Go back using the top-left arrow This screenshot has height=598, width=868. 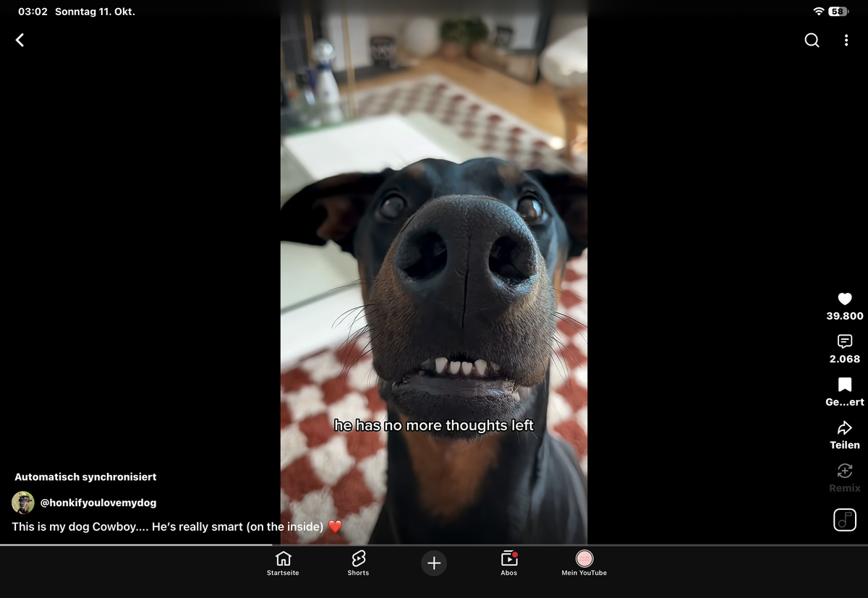click(20, 40)
